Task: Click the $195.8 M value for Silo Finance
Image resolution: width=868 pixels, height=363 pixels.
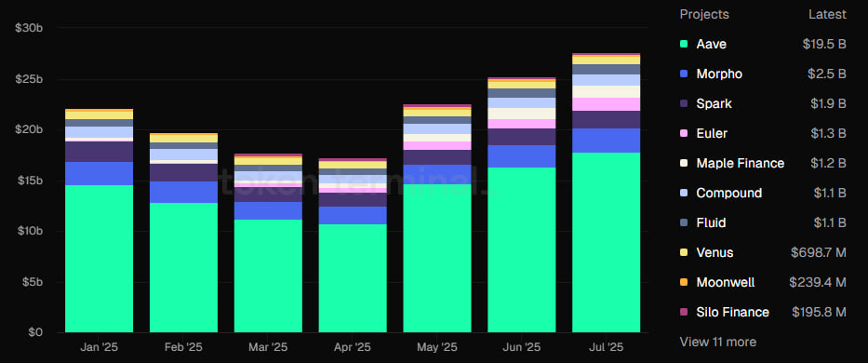Action: point(819,312)
